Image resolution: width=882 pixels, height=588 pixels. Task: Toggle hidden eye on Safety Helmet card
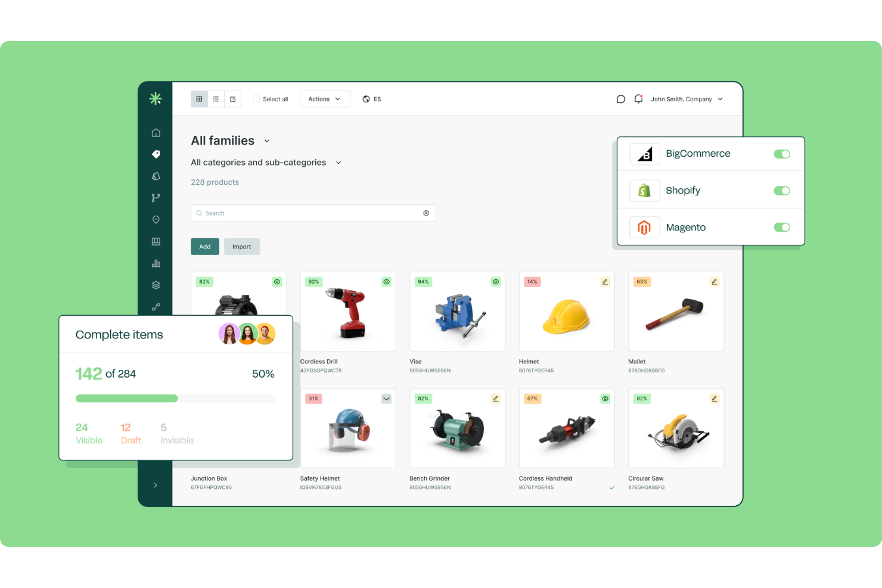click(386, 399)
